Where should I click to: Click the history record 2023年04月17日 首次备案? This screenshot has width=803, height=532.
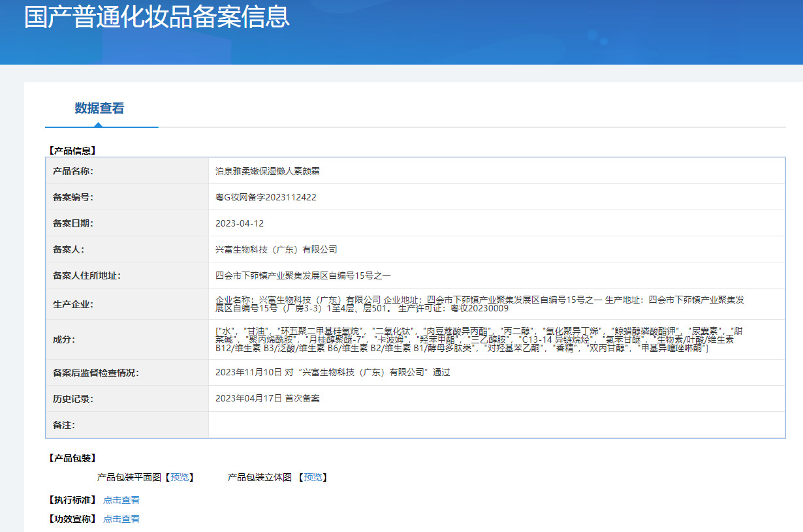[268, 398]
